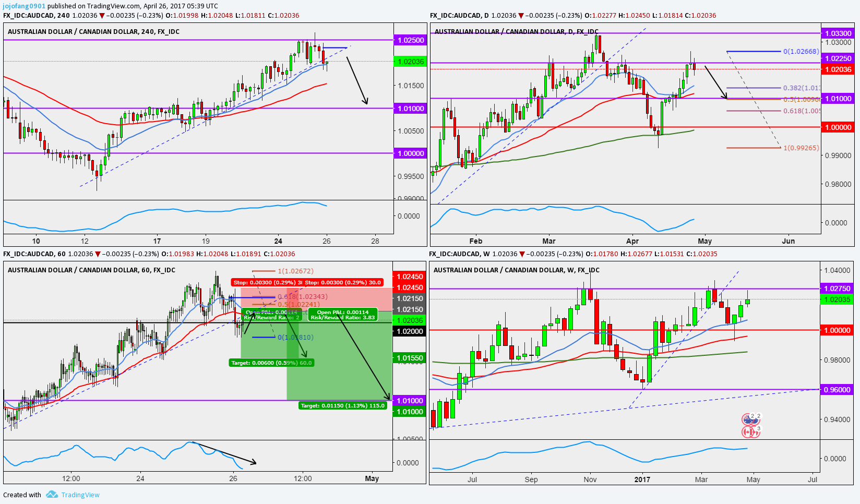Click the 1.01500 axis value on 240 chart
Image resolution: width=860 pixels, height=504 pixels.
[411, 86]
